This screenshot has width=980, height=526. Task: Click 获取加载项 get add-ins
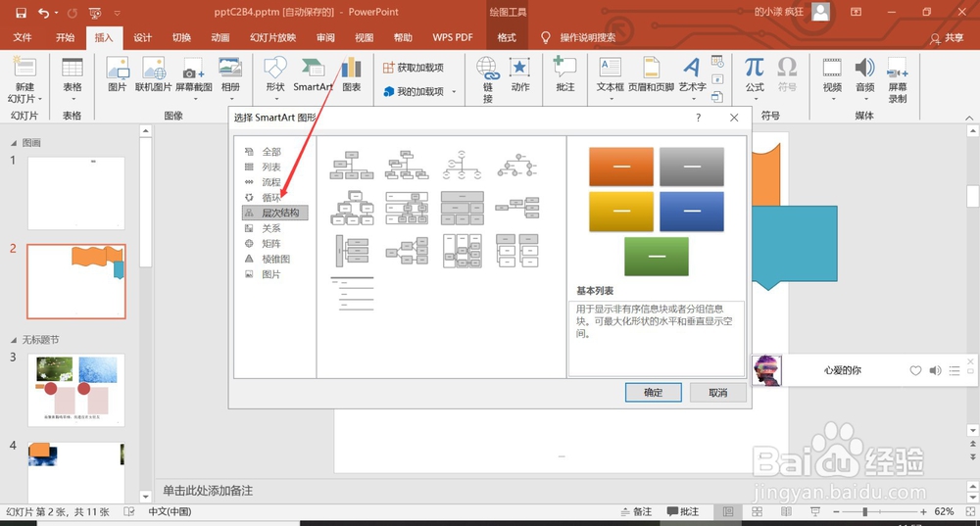[414, 68]
